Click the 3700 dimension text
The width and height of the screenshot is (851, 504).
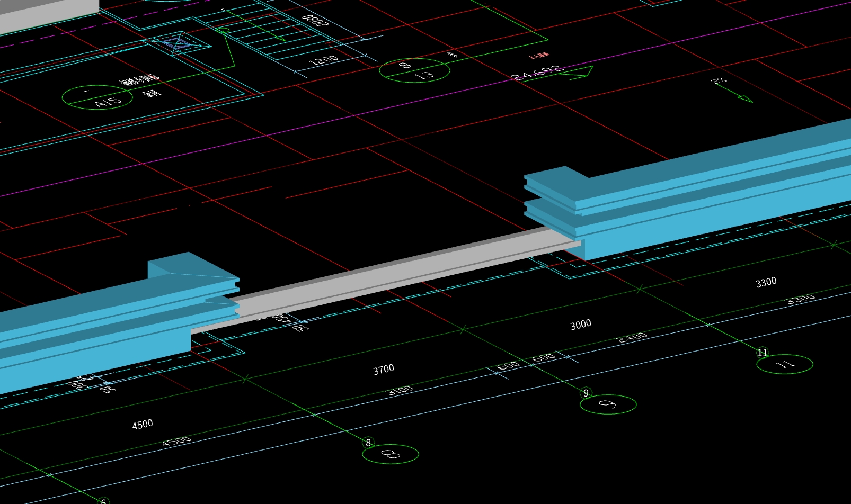384,370
